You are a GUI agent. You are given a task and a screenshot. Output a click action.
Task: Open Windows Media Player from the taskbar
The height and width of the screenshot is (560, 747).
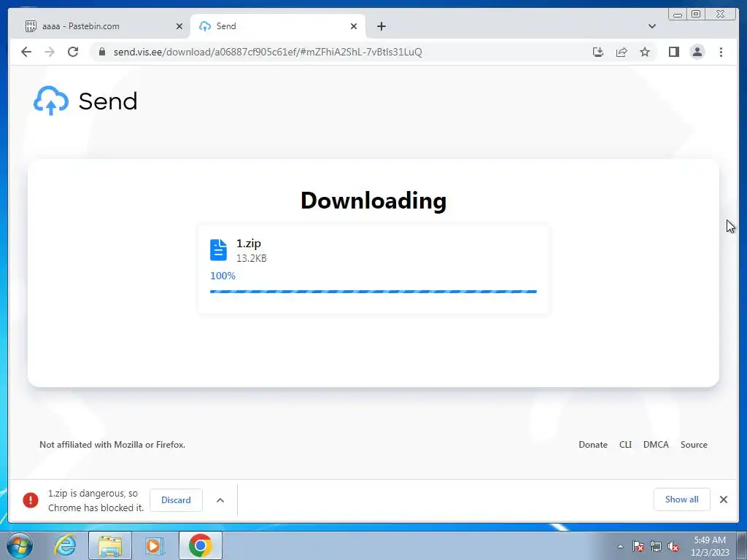(x=154, y=545)
